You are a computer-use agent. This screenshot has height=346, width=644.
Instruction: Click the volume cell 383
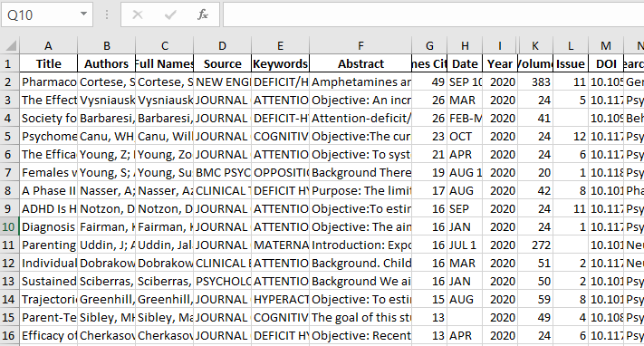coord(535,82)
